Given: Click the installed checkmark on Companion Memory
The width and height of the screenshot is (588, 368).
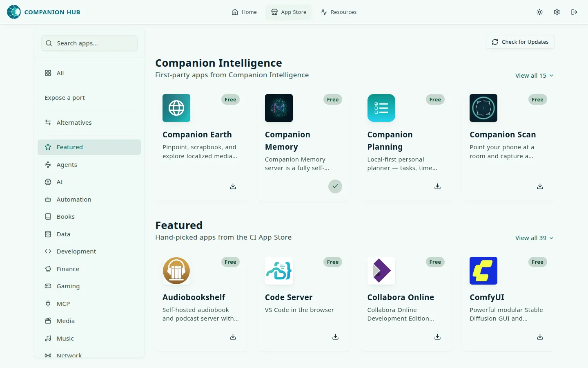Looking at the screenshot, I should 335,186.
